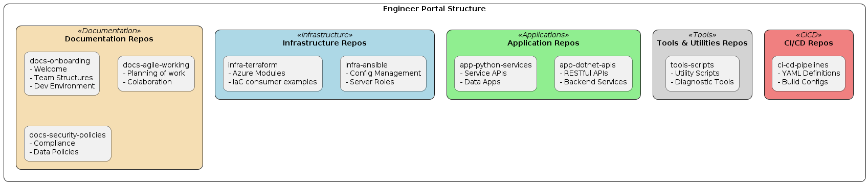Select the infra-terraform box
868x184 pixels.
273,74
